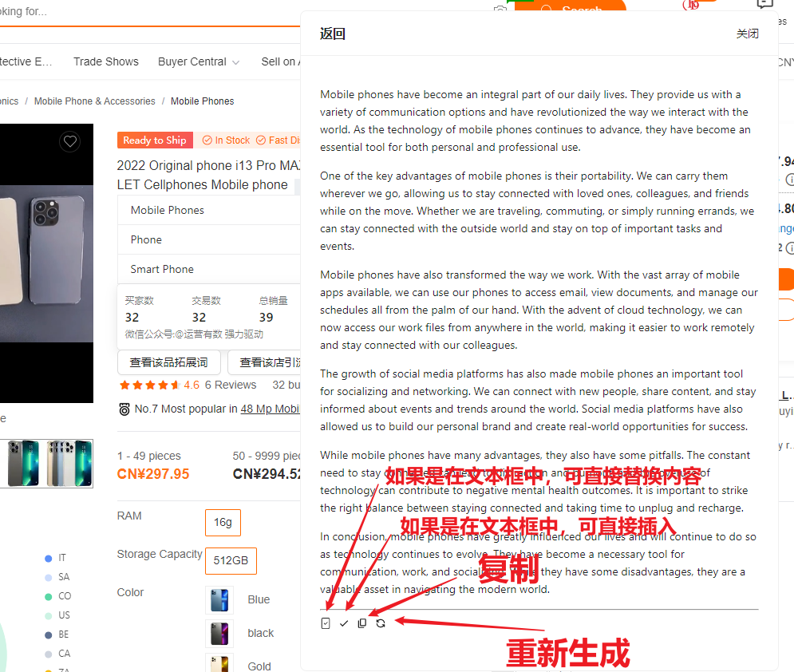Insert text using the checkmark icon

(x=344, y=623)
